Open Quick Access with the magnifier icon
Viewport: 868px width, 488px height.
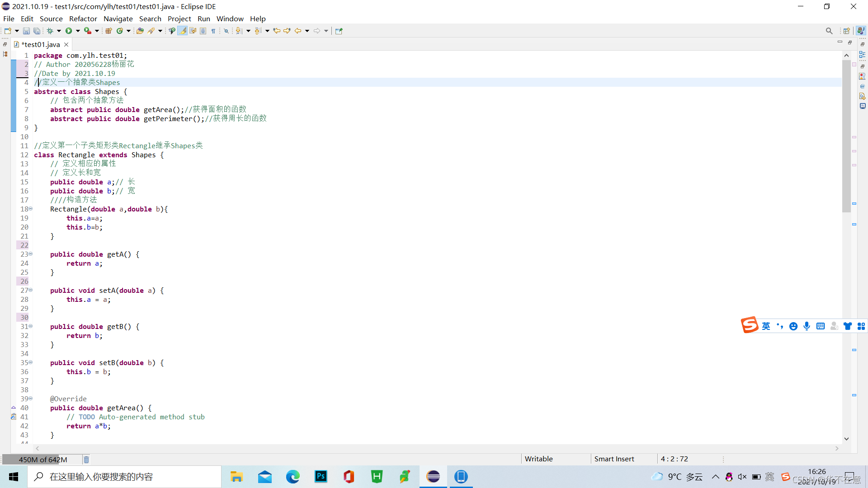830,31
